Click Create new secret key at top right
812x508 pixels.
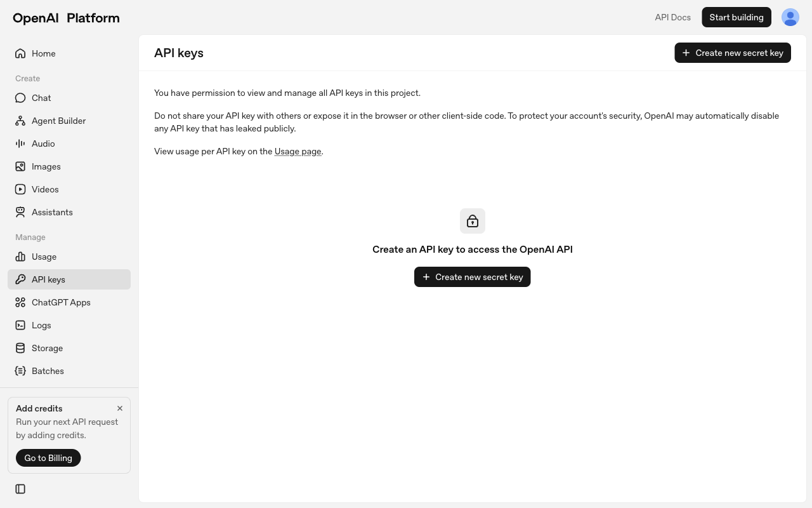pyautogui.click(x=733, y=53)
